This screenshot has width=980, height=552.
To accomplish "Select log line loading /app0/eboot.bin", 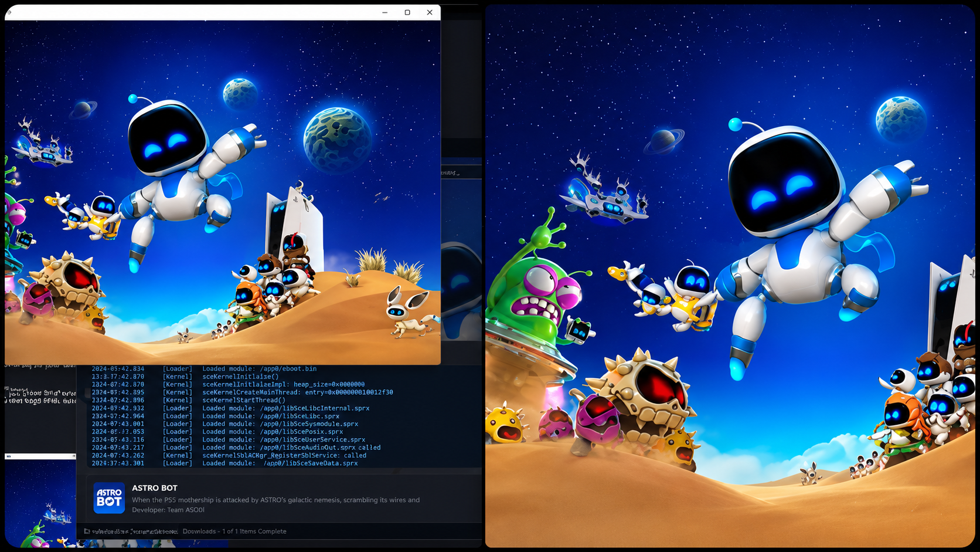I will pyautogui.click(x=204, y=369).
